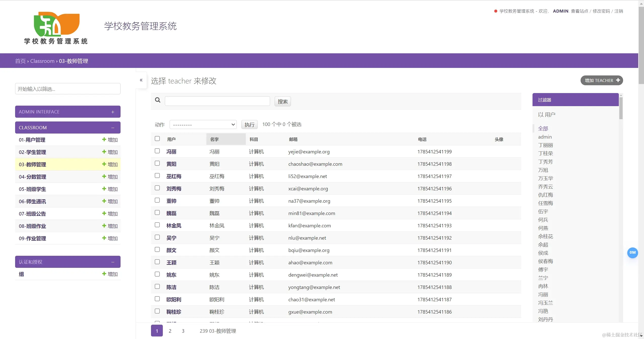Click the school system logo
Viewport: 644px width, 339px height.
point(56,28)
